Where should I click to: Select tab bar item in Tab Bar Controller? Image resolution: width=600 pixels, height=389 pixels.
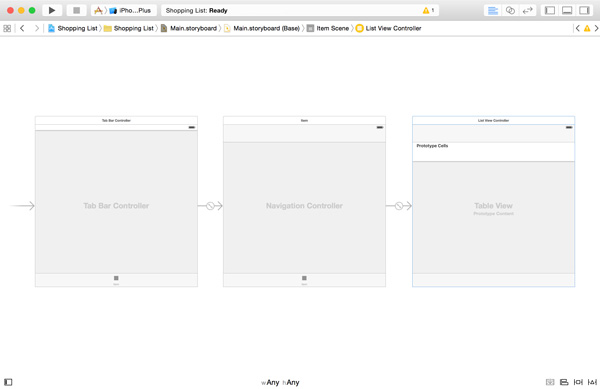tap(116, 280)
